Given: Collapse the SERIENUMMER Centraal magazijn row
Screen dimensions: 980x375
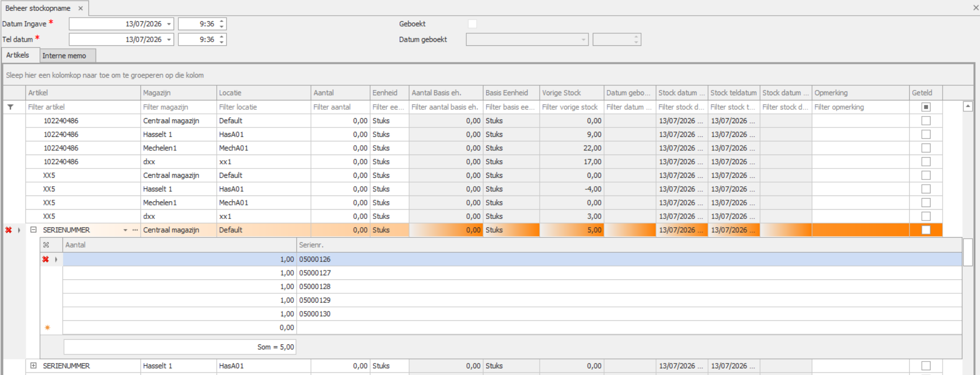Looking at the screenshot, I should click(x=33, y=229).
